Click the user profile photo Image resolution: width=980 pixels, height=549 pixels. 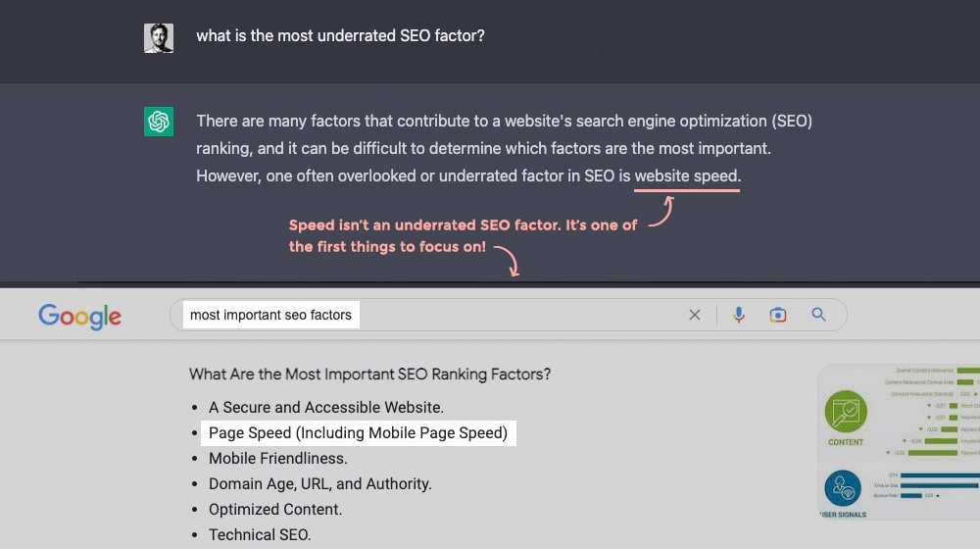(159, 38)
